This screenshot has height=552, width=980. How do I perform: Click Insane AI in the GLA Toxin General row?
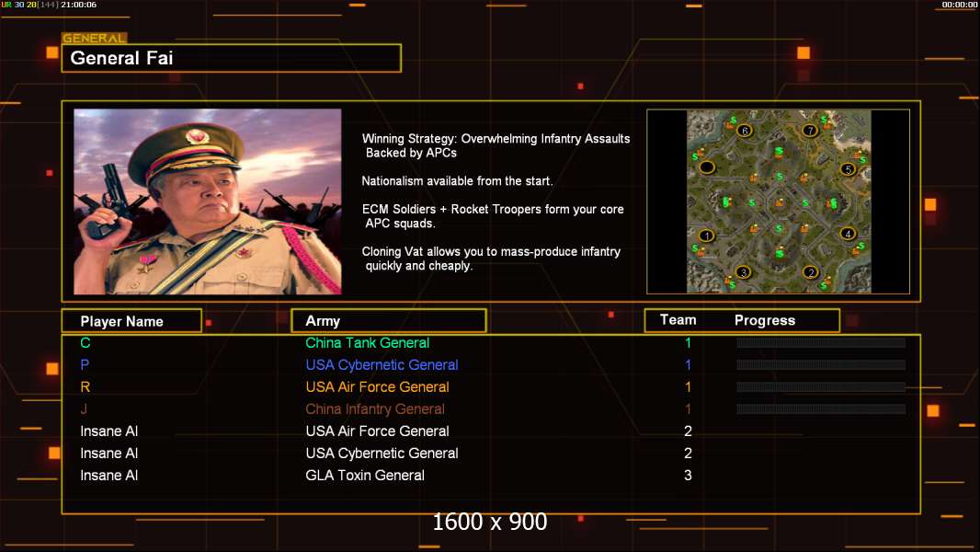coord(108,475)
